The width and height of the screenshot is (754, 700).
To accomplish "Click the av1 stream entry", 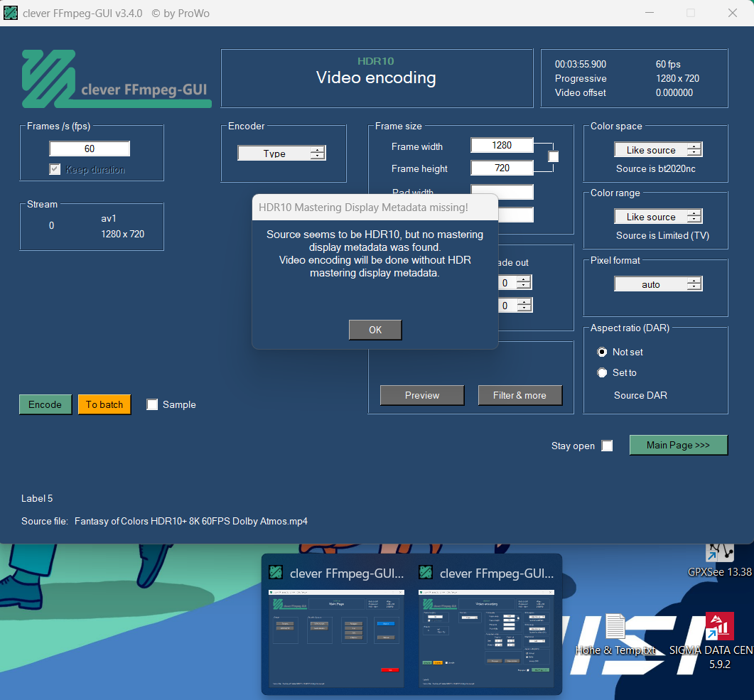I will pyautogui.click(x=109, y=218).
